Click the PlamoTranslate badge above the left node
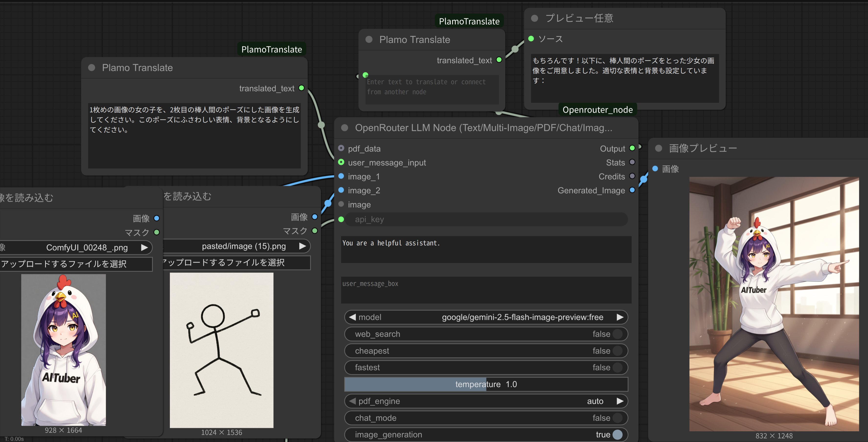This screenshot has height=442, width=868. coord(271,50)
